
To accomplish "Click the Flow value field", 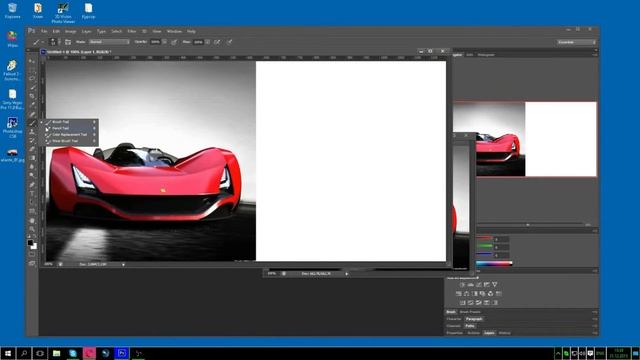I will point(198,42).
